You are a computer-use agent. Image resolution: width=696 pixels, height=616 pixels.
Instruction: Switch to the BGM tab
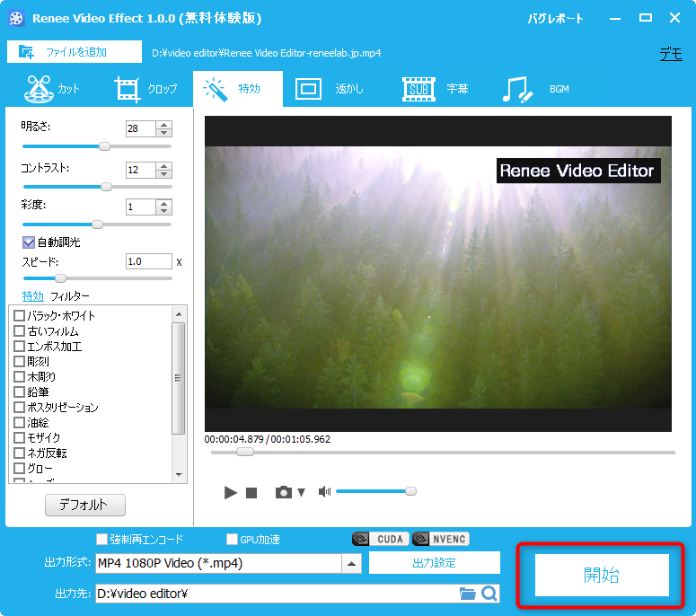536,89
